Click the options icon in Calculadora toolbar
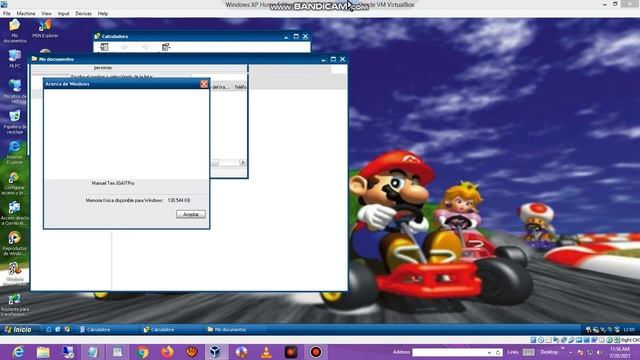This screenshot has height=360, width=640. coord(166,47)
